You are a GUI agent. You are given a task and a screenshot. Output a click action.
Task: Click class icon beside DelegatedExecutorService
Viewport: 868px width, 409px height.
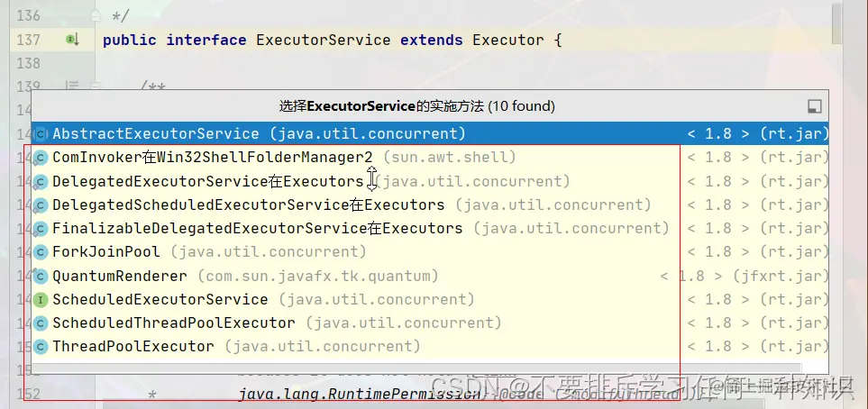point(41,182)
